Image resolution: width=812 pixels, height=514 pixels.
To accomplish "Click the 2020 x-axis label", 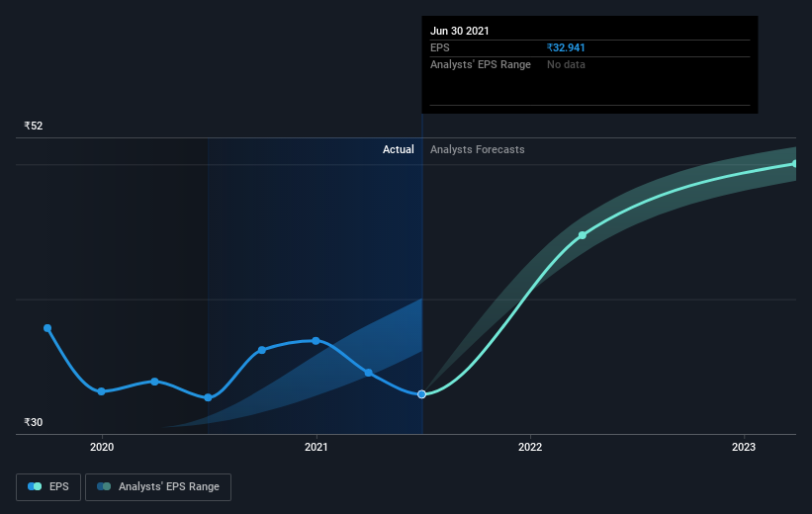I will coord(102,447).
